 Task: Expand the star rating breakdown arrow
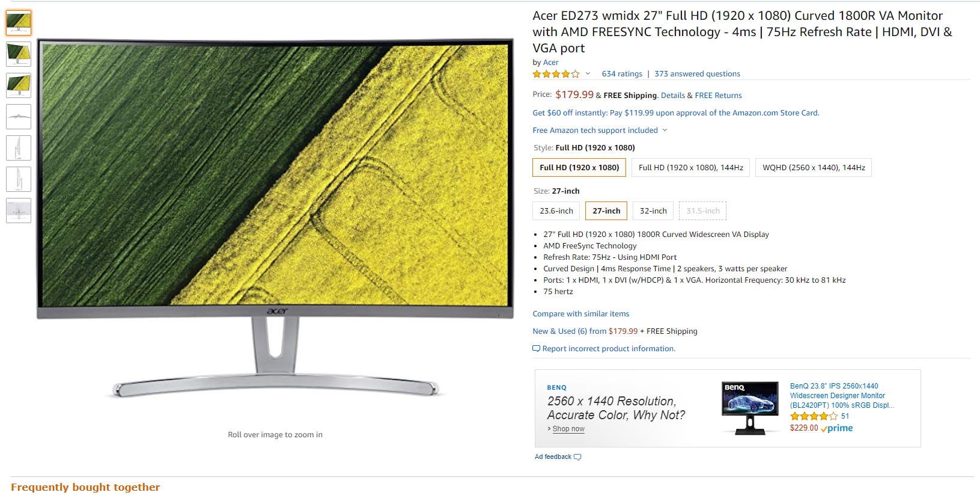[588, 74]
